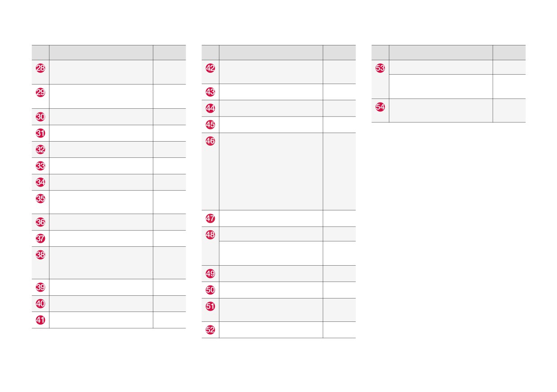Select the number 48 circle icon

[x=210, y=235]
